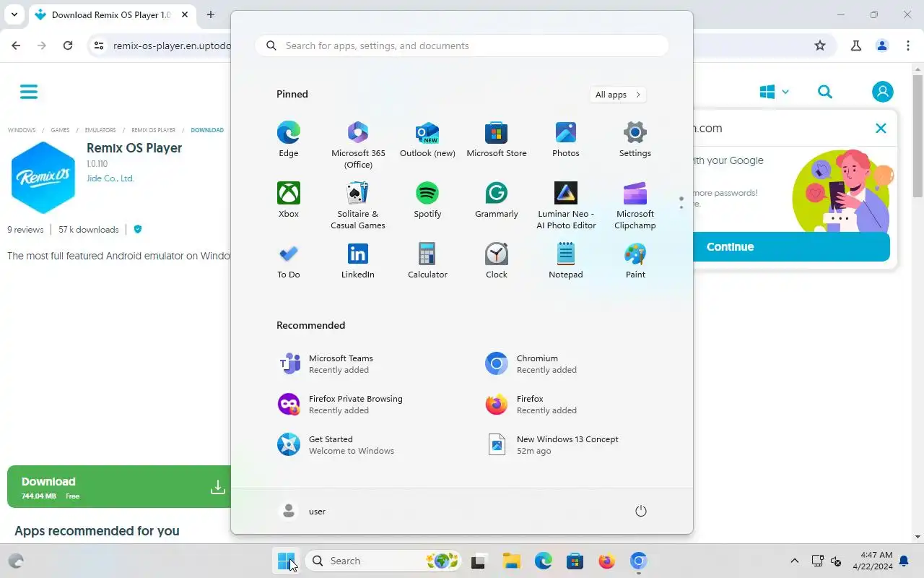
Task: Open the user account menu
Action: [x=302, y=511]
